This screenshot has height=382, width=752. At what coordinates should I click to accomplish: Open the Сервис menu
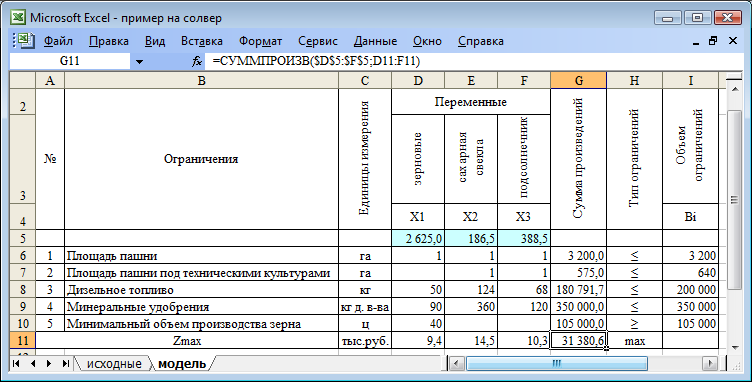[317, 41]
